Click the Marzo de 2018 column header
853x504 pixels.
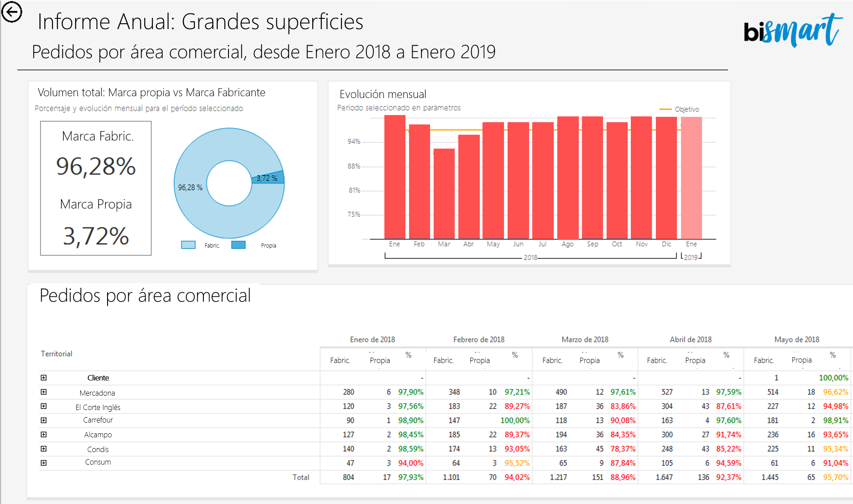585,339
